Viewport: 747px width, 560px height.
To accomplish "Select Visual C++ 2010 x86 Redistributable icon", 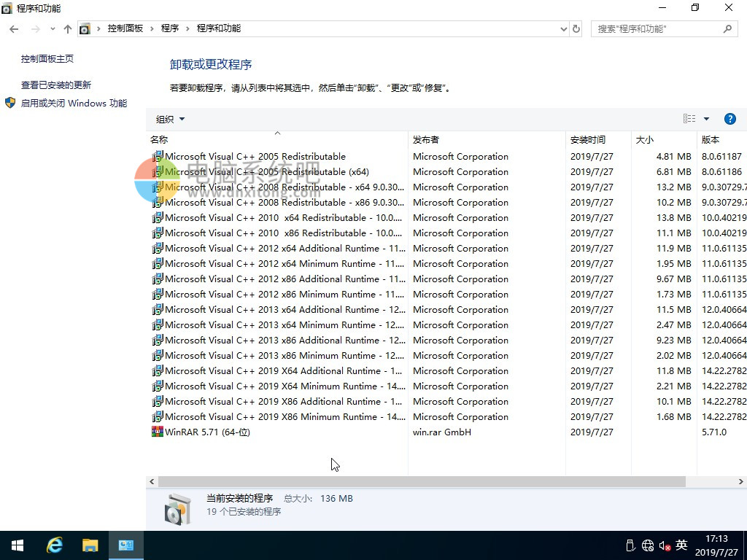I will 158,233.
